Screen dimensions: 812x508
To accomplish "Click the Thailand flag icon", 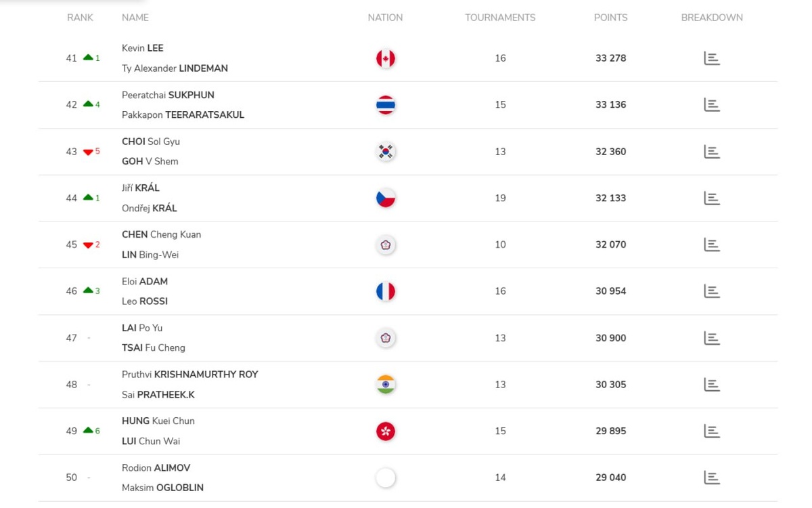I will click(x=386, y=105).
